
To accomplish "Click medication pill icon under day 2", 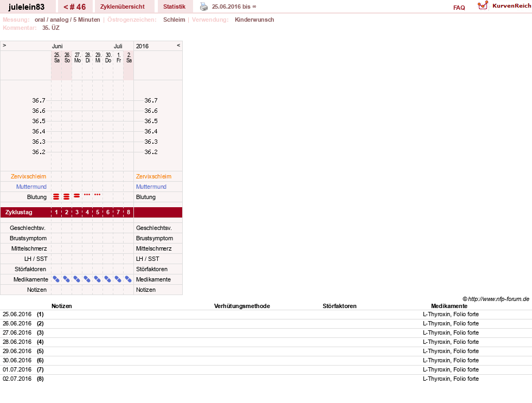I will [x=67, y=279].
